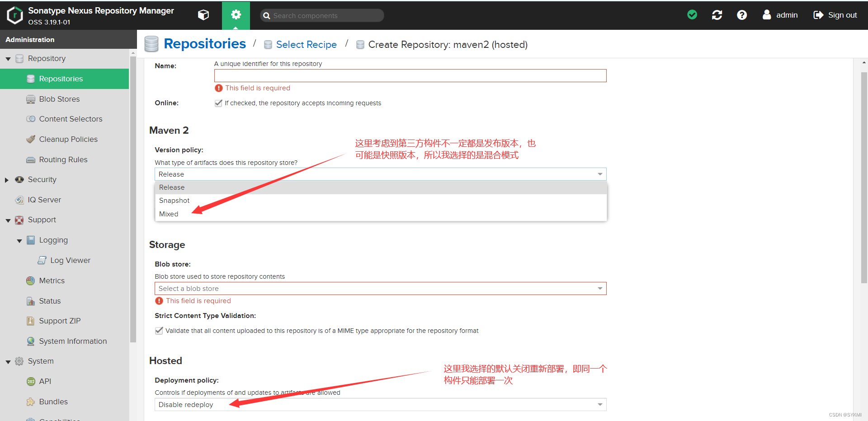Open the Version policy dropdown arrow

point(600,174)
